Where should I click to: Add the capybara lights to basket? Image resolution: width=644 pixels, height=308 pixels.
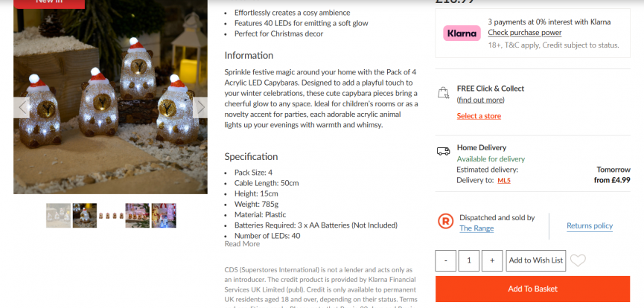coord(532,289)
